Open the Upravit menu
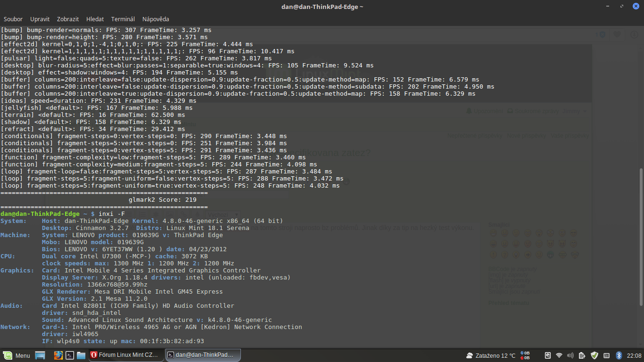This screenshot has width=644, height=362. [40, 19]
